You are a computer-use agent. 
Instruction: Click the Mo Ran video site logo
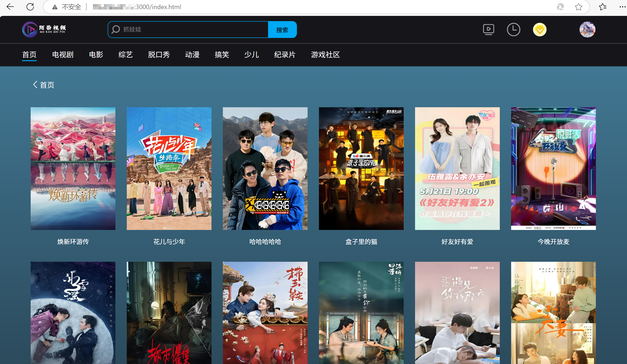pyautogui.click(x=44, y=29)
